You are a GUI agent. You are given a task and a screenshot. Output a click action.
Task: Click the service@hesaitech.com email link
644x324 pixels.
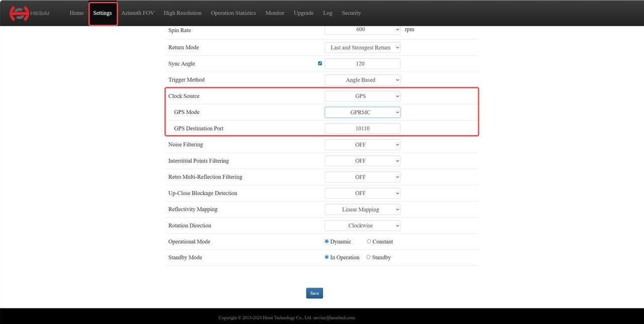(x=334, y=318)
